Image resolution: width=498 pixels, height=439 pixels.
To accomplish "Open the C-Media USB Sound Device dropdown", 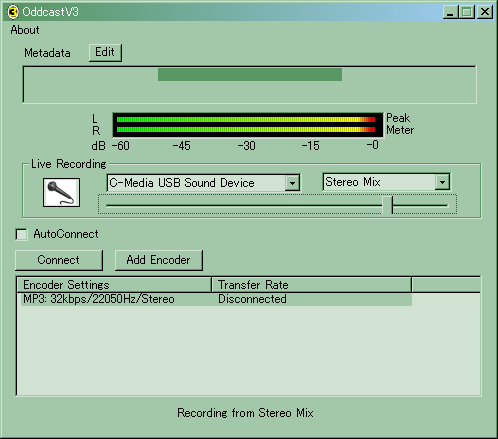I will click(292, 183).
